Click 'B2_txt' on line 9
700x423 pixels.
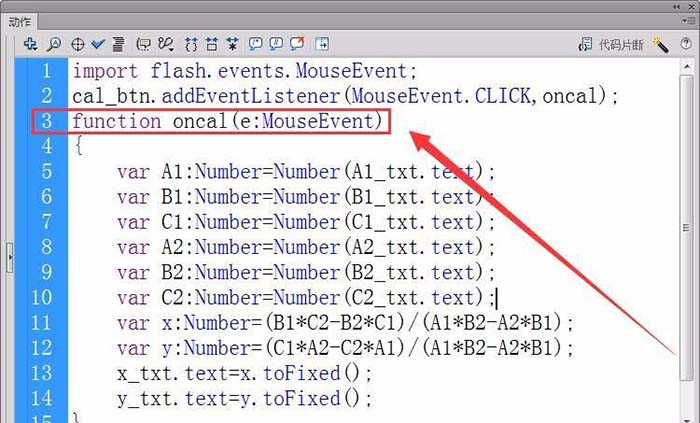[x=385, y=273]
